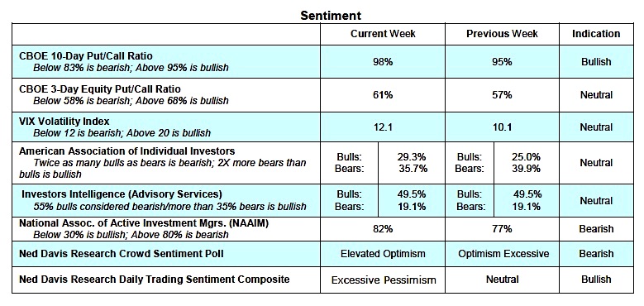Select the CBOE 10-Day Put/Call Ratio label
This screenshot has height=306, width=644.
(x=86, y=56)
